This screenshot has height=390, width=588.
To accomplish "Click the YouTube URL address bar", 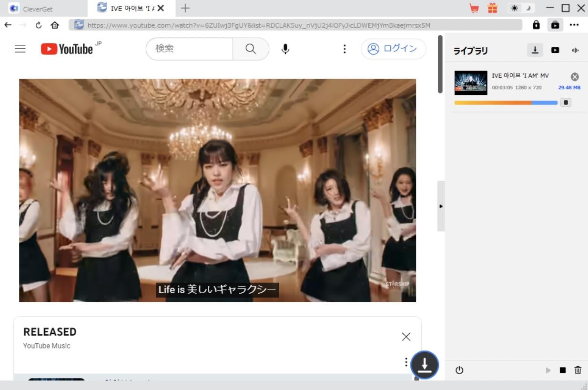I will pos(295,25).
